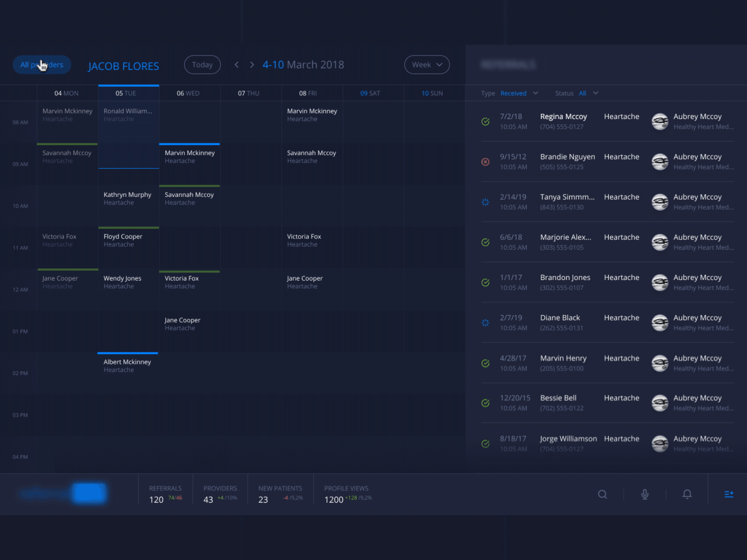747x560 pixels.
Task: Click approved status icon for Marjorie Alex...
Action: click(x=486, y=242)
